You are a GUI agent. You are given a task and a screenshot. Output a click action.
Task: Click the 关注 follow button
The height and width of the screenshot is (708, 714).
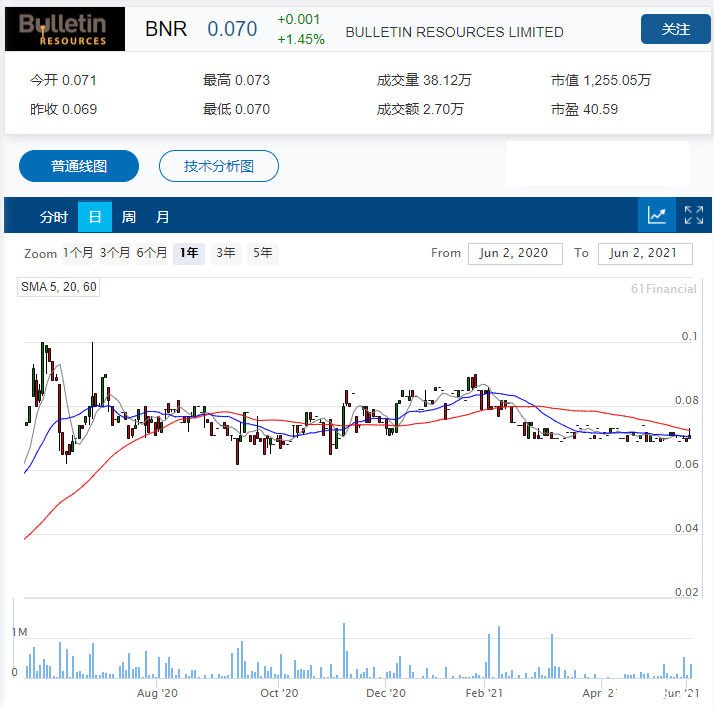click(675, 29)
